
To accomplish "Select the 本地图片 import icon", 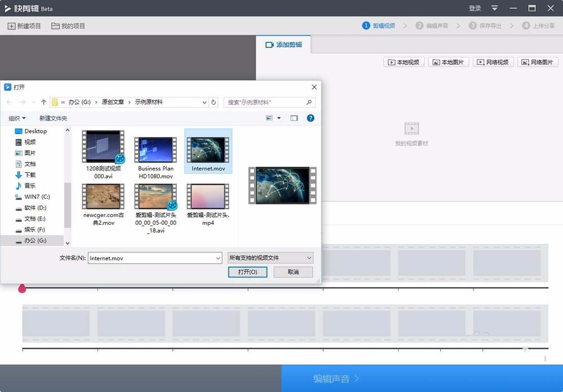I will 448,62.
